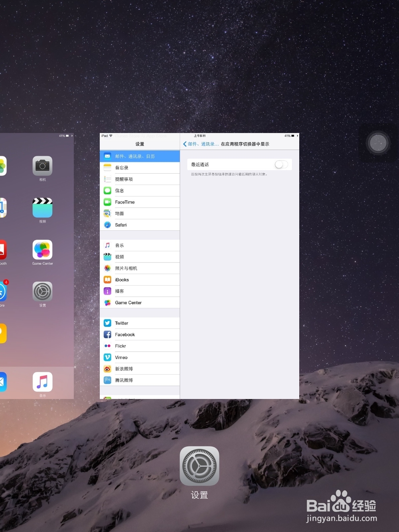Tap the Flickr dots icon

107,346
